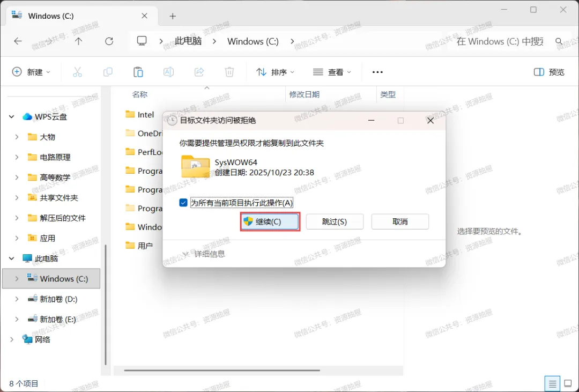Uncheck 为所有当前项目执行此操作(A) checkbox
The image size is (579, 392).
point(183,203)
